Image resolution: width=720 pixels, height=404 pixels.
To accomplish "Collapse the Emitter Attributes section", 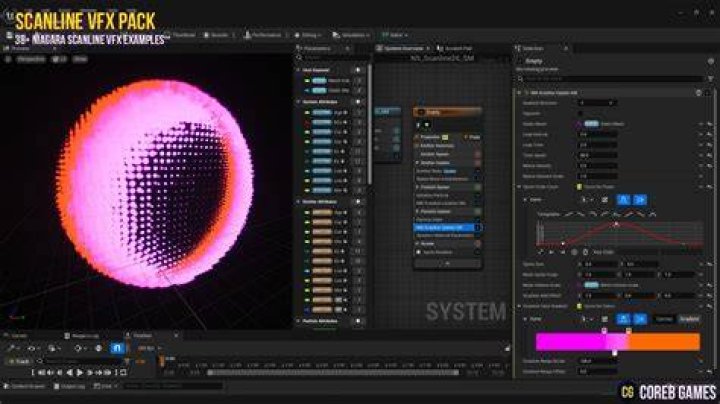I will pyautogui.click(x=298, y=202).
